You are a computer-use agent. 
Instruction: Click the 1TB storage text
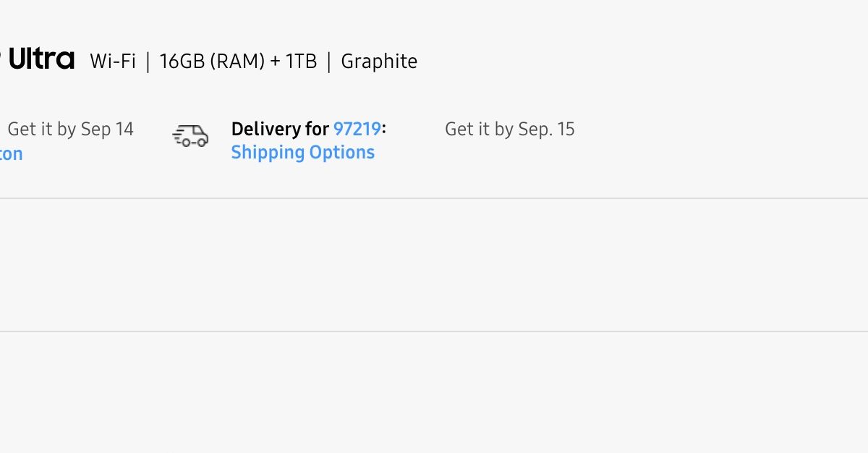click(301, 62)
